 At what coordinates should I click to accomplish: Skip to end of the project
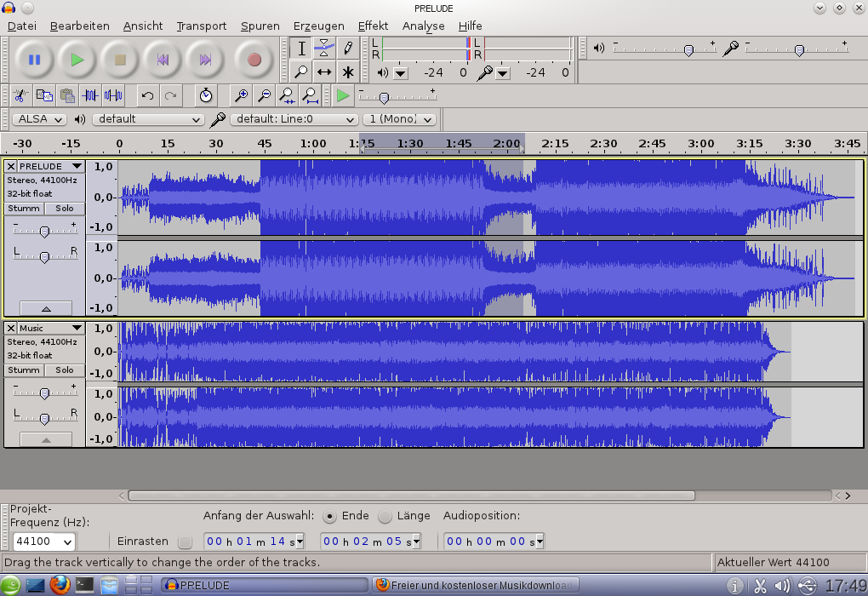(205, 60)
